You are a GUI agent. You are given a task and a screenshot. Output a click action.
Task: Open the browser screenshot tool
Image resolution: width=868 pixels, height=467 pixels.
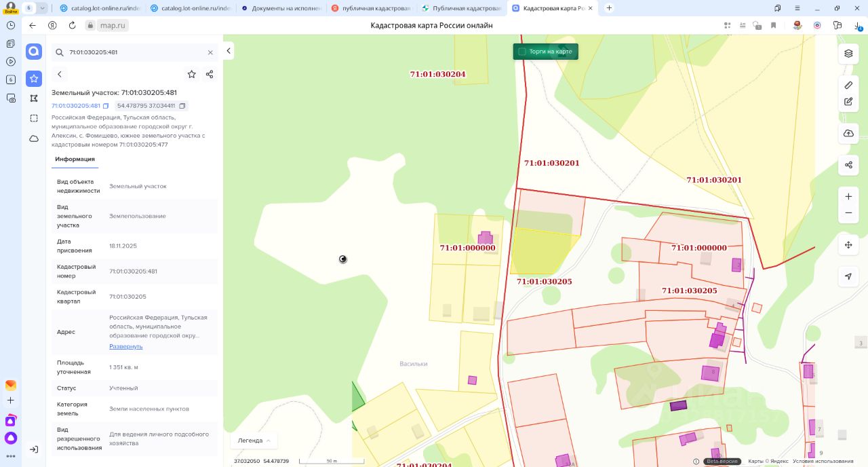[11, 98]
